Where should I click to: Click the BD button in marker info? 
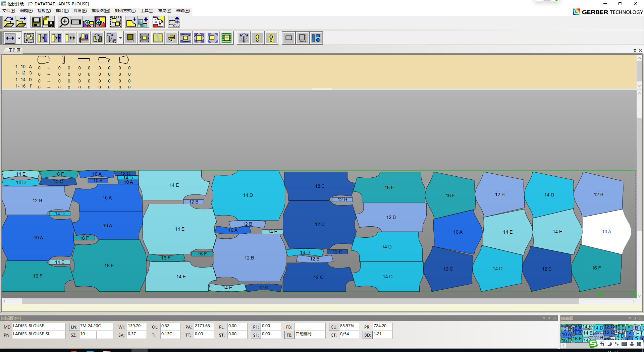[x=367, y=335]
